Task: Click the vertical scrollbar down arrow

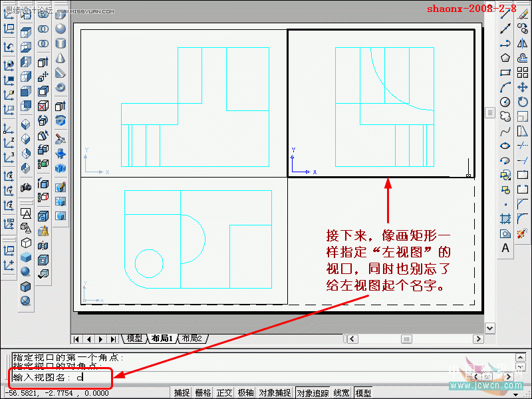Action: (x=490, y=328)
